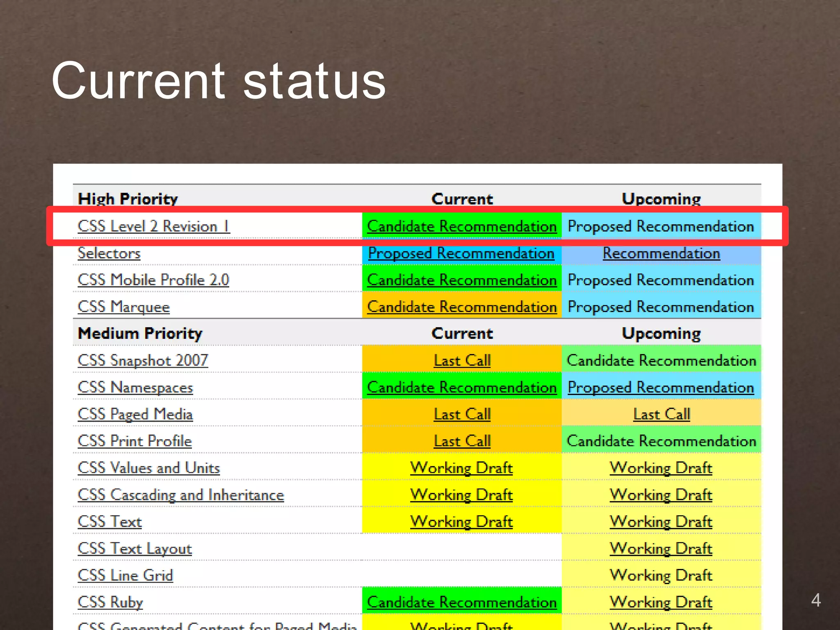Click upcoming Working Draft for CSS Ruby
The width and height of the screenshot is (840, 630).
click(x=661, y=603)
